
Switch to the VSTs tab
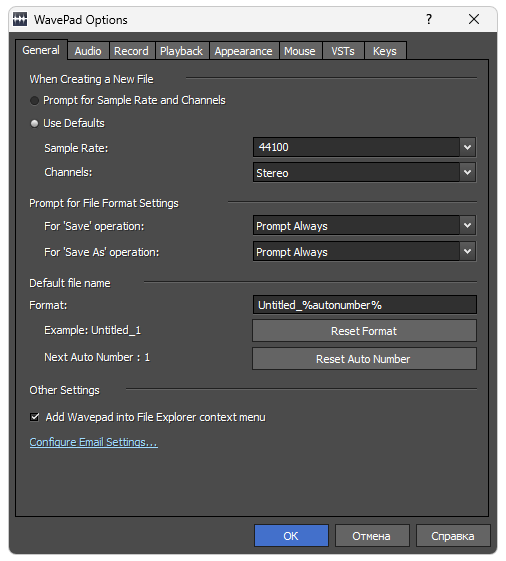(x=343, y=51)
